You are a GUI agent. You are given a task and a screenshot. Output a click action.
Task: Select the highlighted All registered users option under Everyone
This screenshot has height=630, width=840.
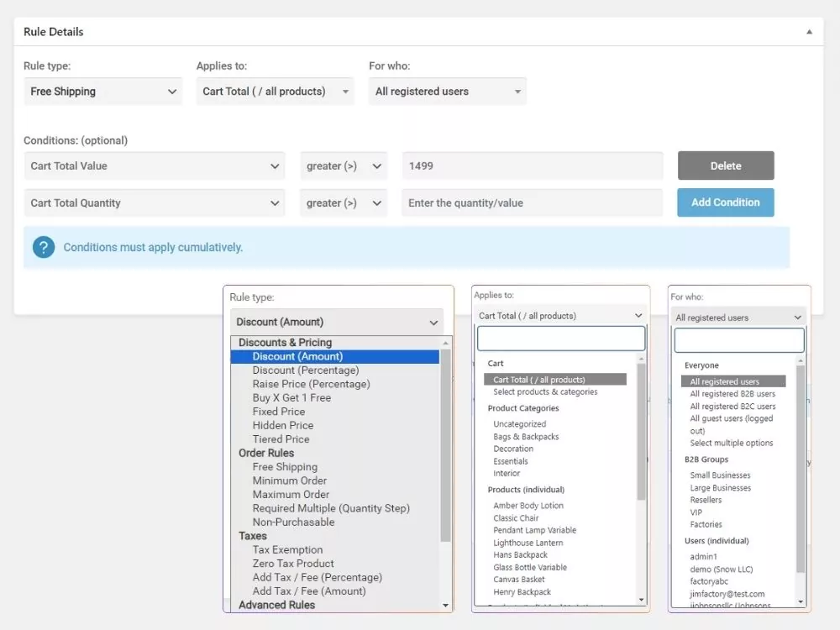click(733, 381)
